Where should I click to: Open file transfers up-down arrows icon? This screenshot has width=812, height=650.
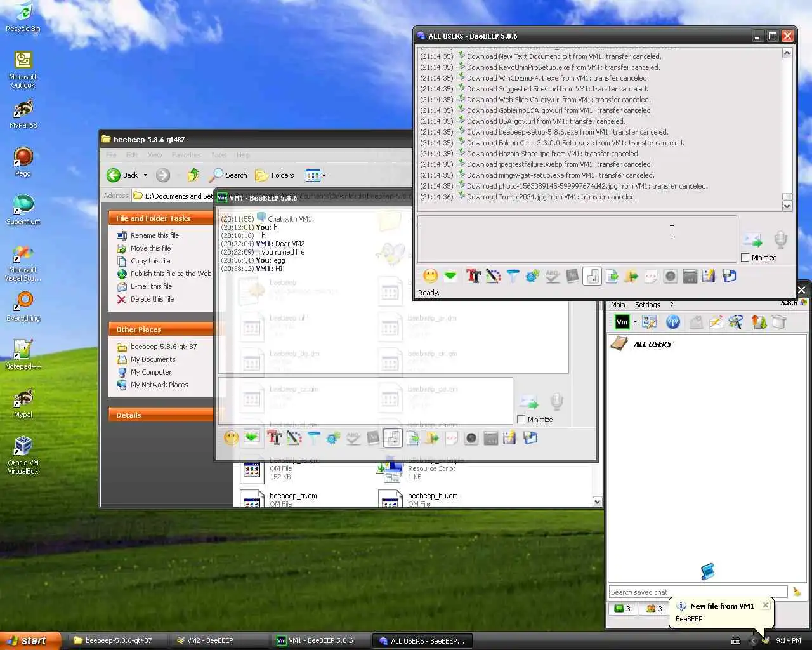(x=759, y=322)
